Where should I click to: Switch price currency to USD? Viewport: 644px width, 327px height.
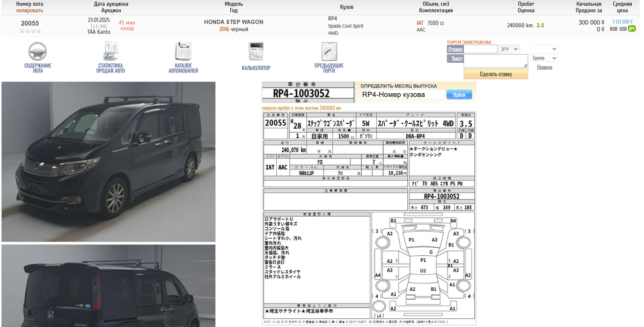pos(623,29)
